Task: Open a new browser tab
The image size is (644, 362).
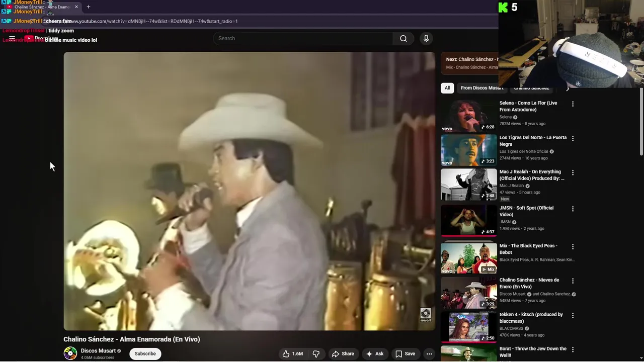Action: coord(88,7)
